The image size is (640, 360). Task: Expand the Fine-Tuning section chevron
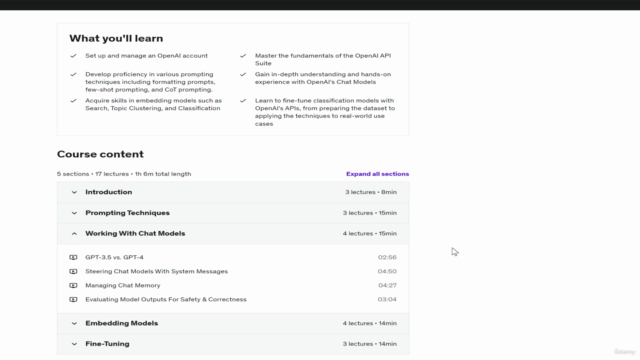[x=74, y=344]
